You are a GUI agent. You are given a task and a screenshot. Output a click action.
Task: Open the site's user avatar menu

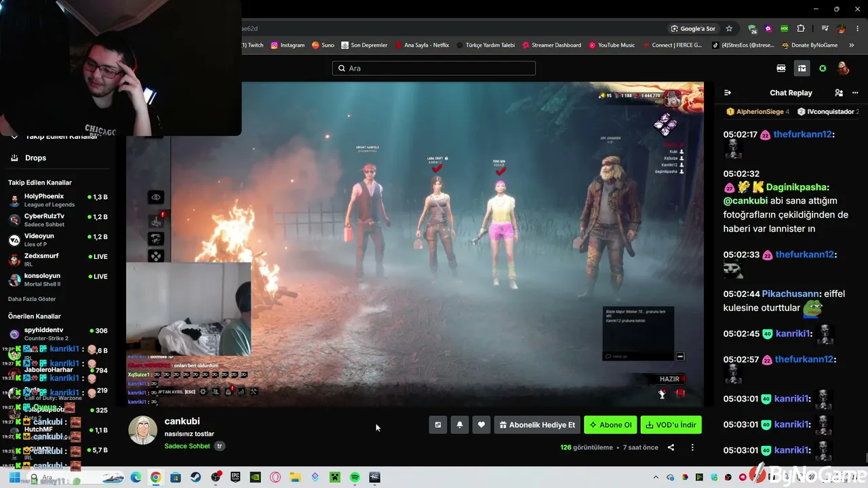[843, 68]
